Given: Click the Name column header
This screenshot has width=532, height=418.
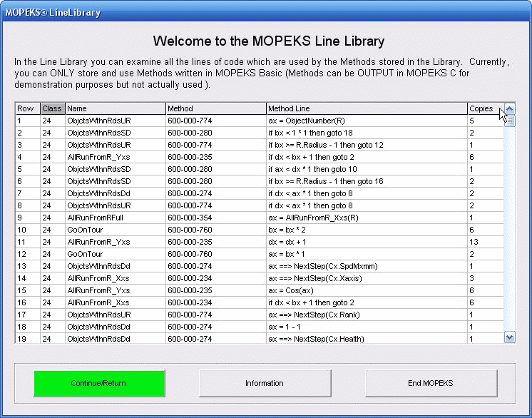Looking at the screenshot, I should click(x=116, y=108).
